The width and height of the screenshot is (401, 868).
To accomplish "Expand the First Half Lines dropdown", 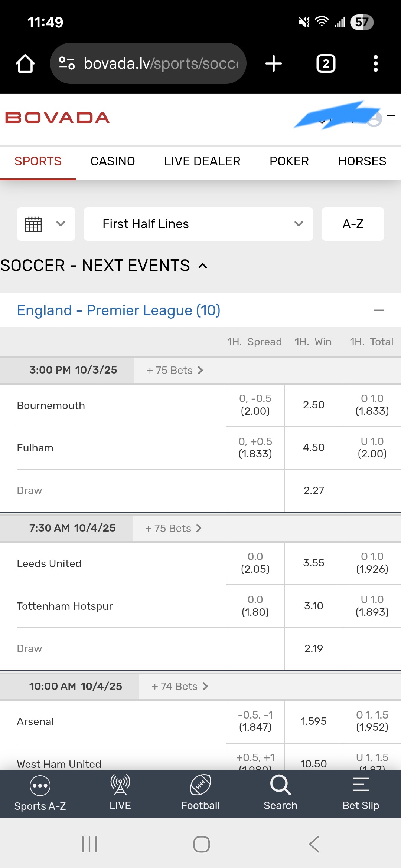I will 198,224.
